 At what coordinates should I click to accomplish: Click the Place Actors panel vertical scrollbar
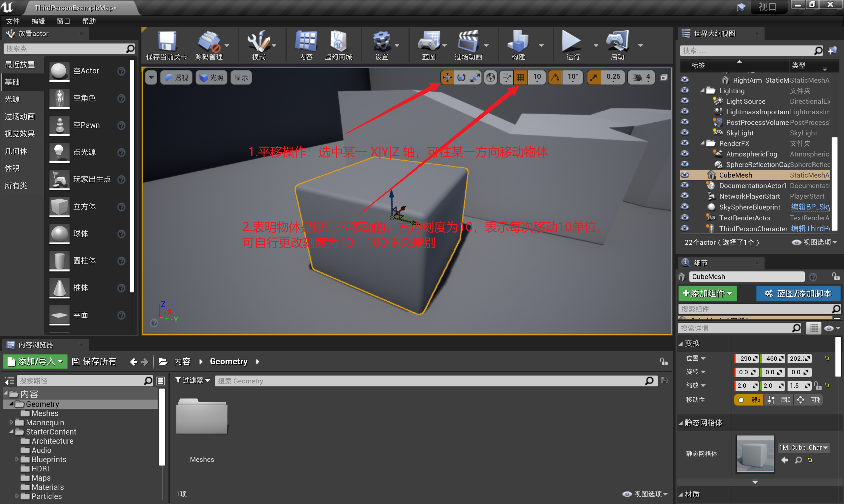132,177
